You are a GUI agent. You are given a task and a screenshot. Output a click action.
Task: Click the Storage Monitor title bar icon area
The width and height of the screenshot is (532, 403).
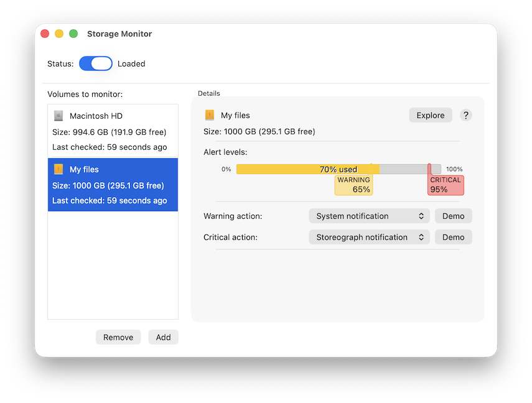(119, 34)
